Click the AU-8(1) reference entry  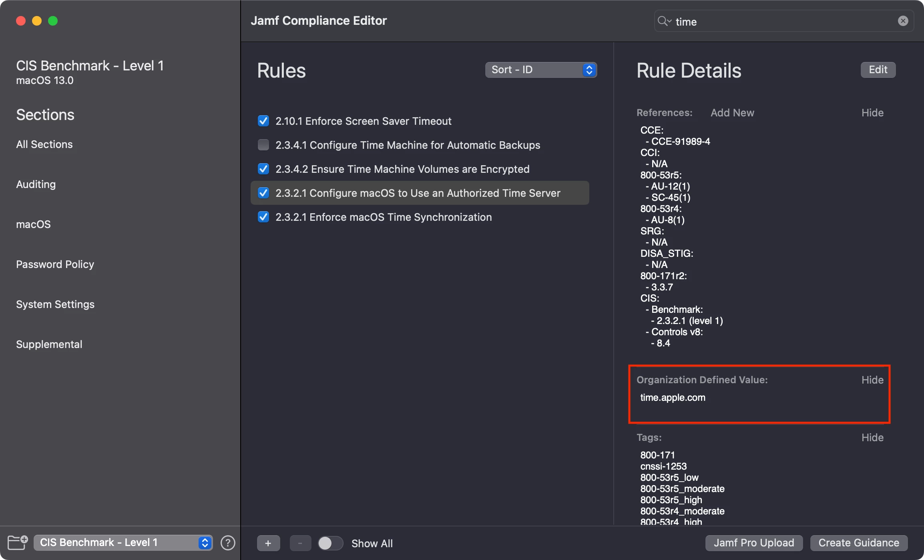(668, 220)
